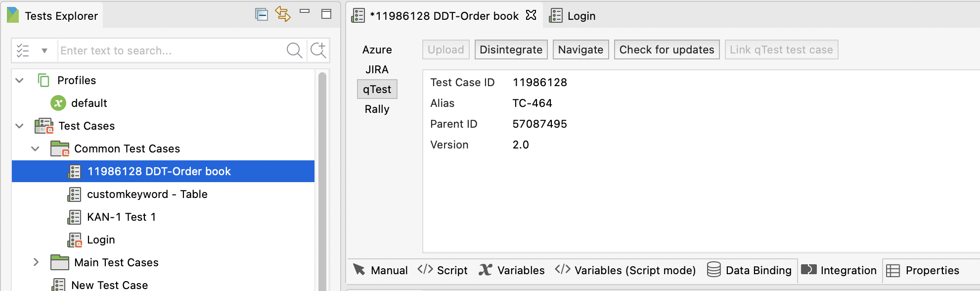Switch to the Script tab
This screenshot has height=291, width=980.
click(x=443, y=270)
